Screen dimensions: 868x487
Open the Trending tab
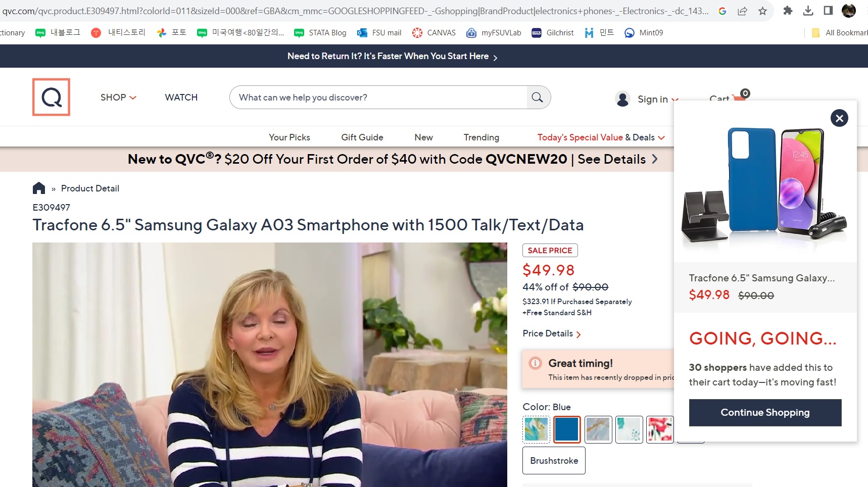click(481, 137)
